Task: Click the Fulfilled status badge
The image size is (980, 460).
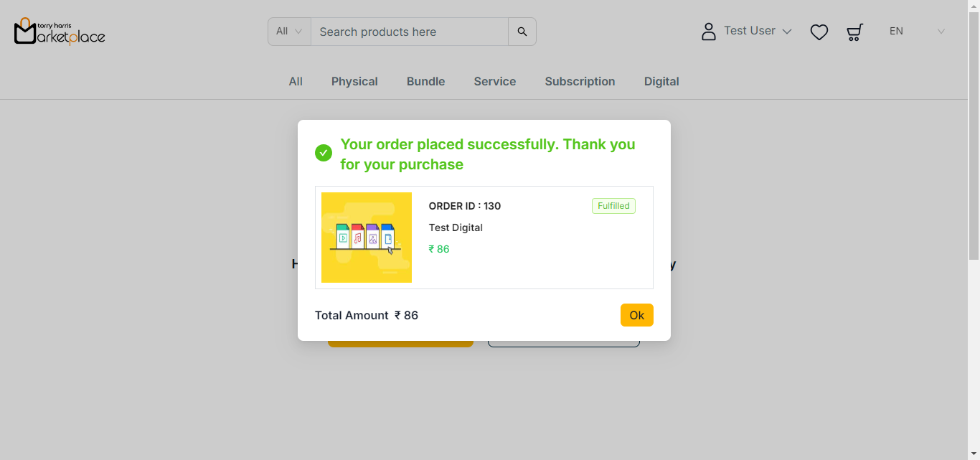Action: pyautogui.click(x=613, y=206)
